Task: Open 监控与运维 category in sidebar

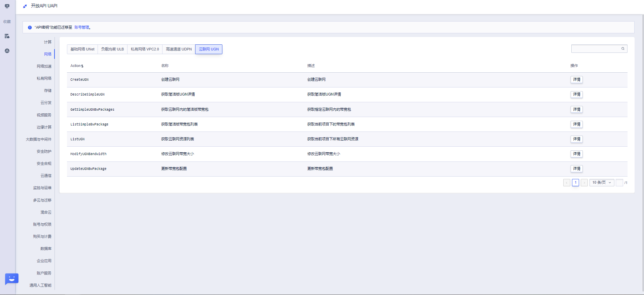Action: [42, 188]
